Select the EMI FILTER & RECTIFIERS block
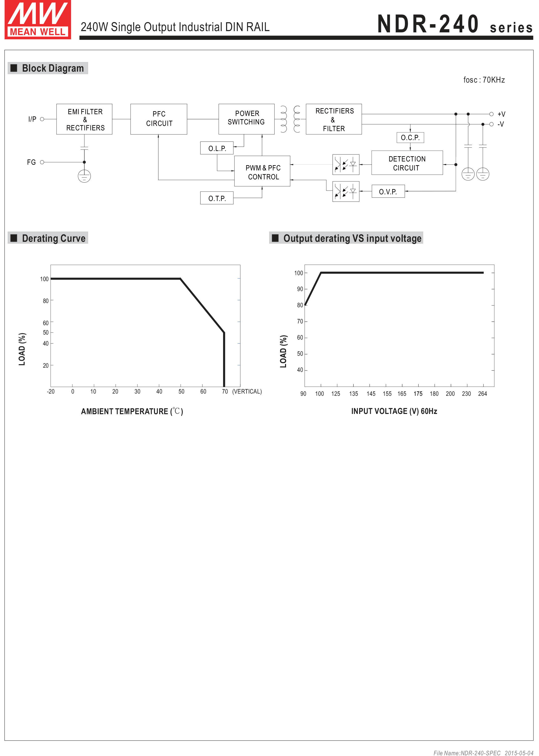The width and height of the screenshot is (539, 756). 84,119
